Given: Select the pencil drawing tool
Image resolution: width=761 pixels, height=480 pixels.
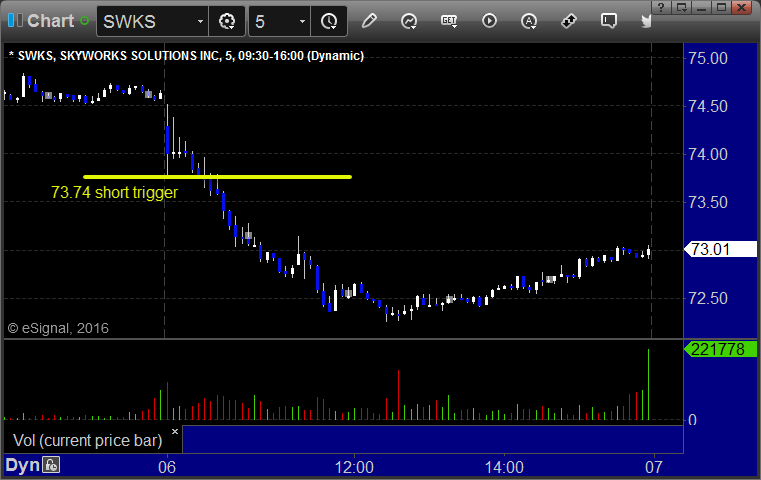Looking at the screenshot, I should (369, 21).
